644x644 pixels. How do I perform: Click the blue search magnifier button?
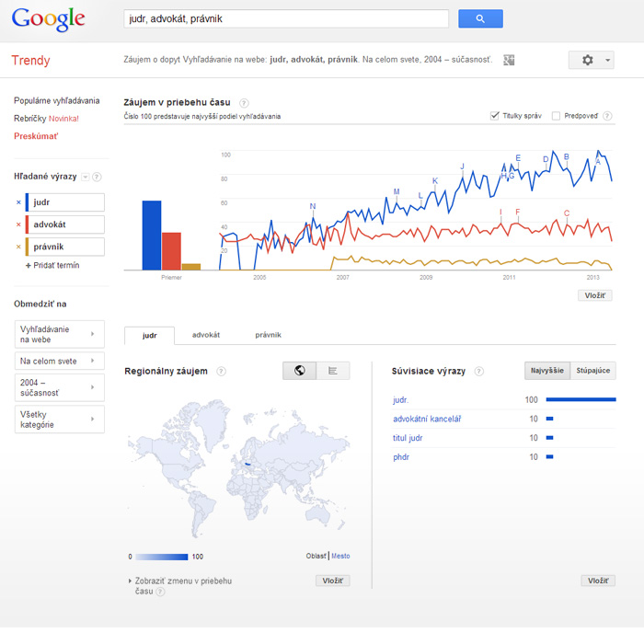tap(480, 18)
